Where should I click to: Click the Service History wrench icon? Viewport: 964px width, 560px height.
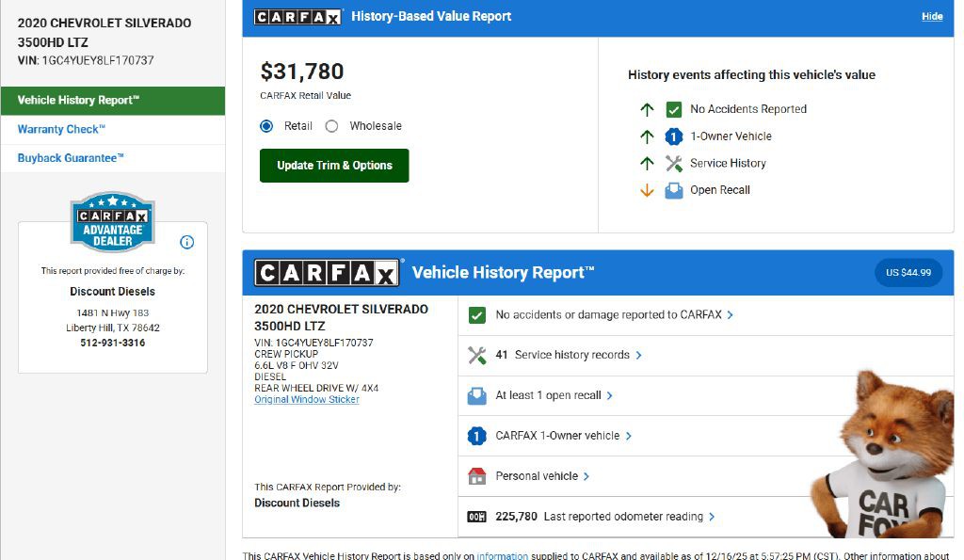[x=673, y=163]
